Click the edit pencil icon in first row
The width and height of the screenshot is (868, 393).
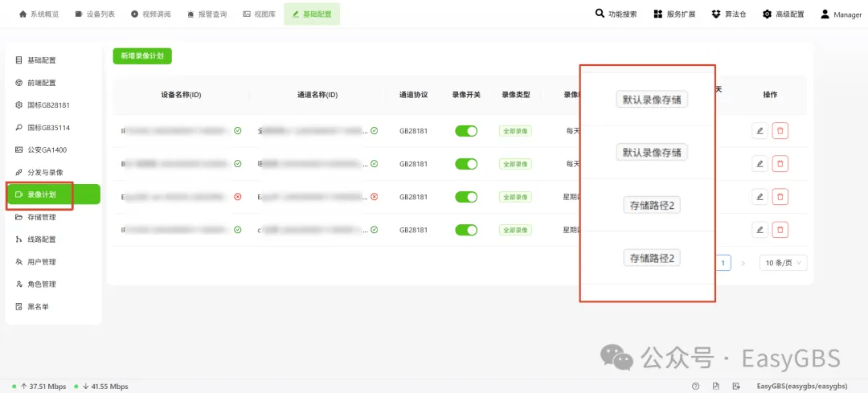pyautogui.click(x=759, y=131)
